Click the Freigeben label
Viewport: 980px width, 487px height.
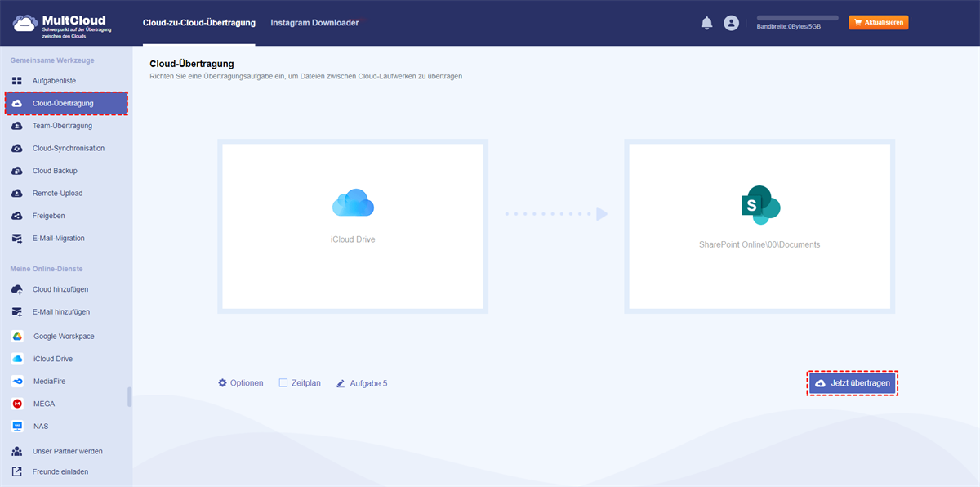pyautogui.click(x=48, y=216)
